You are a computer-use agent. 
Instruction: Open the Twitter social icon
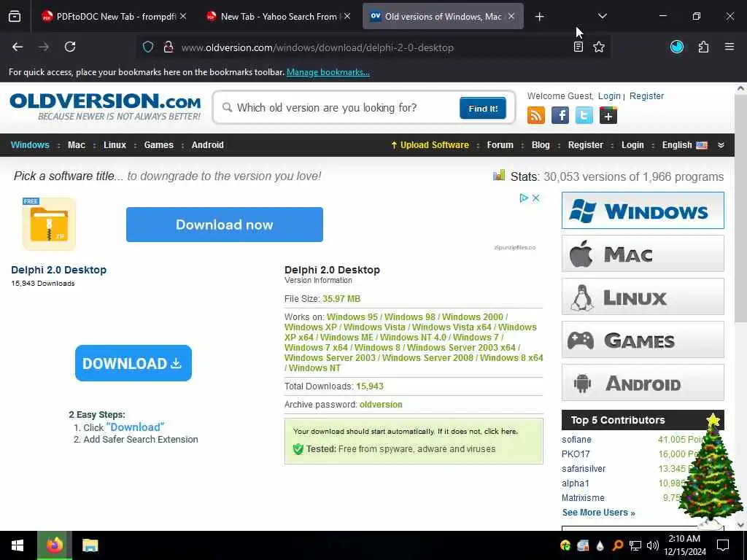tap(584, 115)
